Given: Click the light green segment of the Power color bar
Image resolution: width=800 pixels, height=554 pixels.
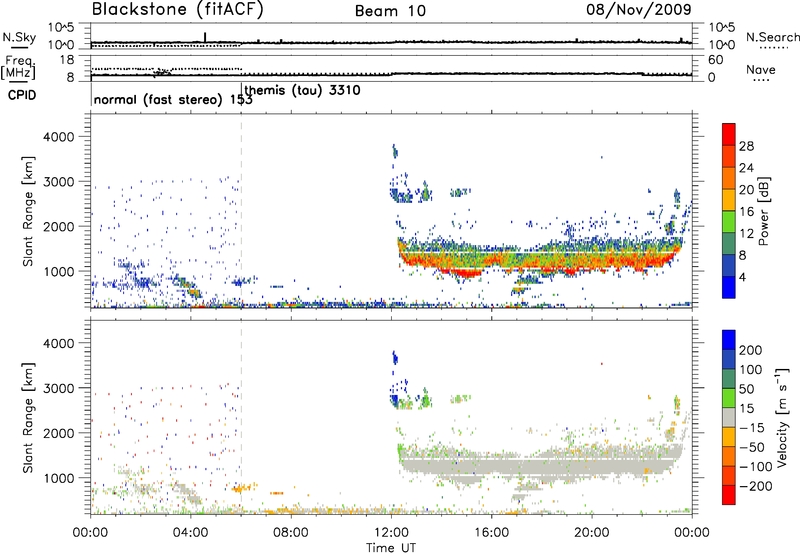Looking at the screenshot, I should tap(729, 222).
